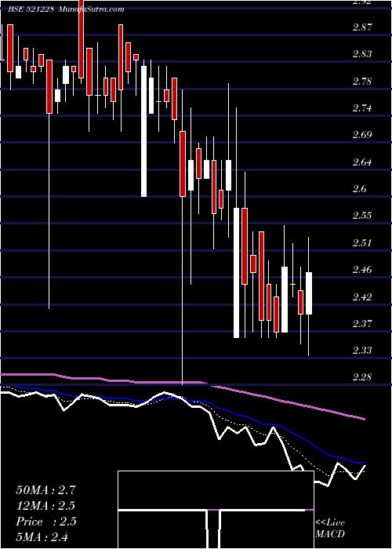Click the '5MA : 2.4' legend entry

[42, 537]
